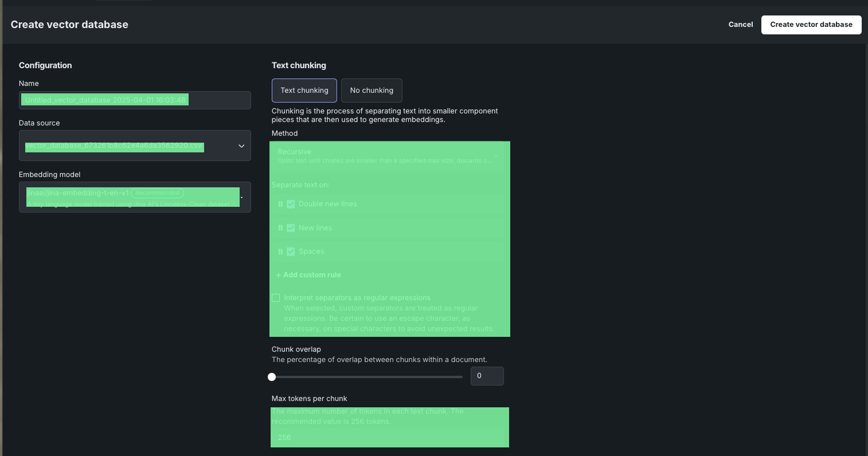This screenshot has width=868, height=456.
Task: Expand the Embedding model selector
Action: (241, 198)
